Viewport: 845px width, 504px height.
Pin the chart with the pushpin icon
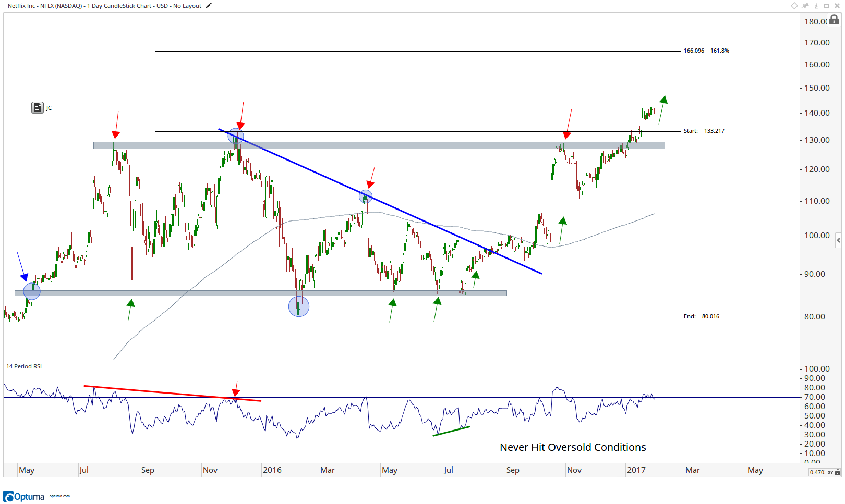(x=805, y=6)
